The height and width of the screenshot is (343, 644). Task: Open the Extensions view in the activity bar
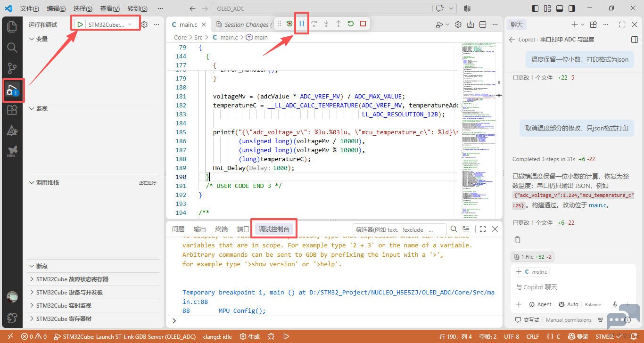(12, 110)
